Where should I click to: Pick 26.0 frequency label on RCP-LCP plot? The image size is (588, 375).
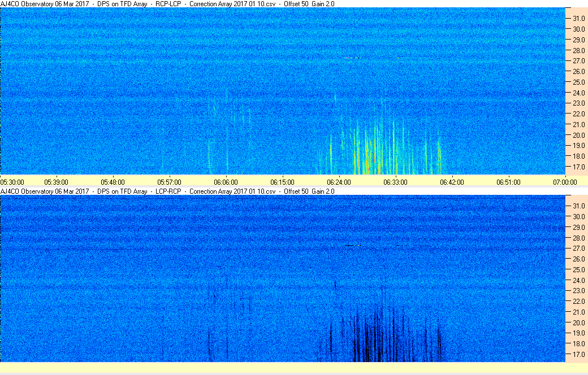pyautogui.click(x=578, y=72)
